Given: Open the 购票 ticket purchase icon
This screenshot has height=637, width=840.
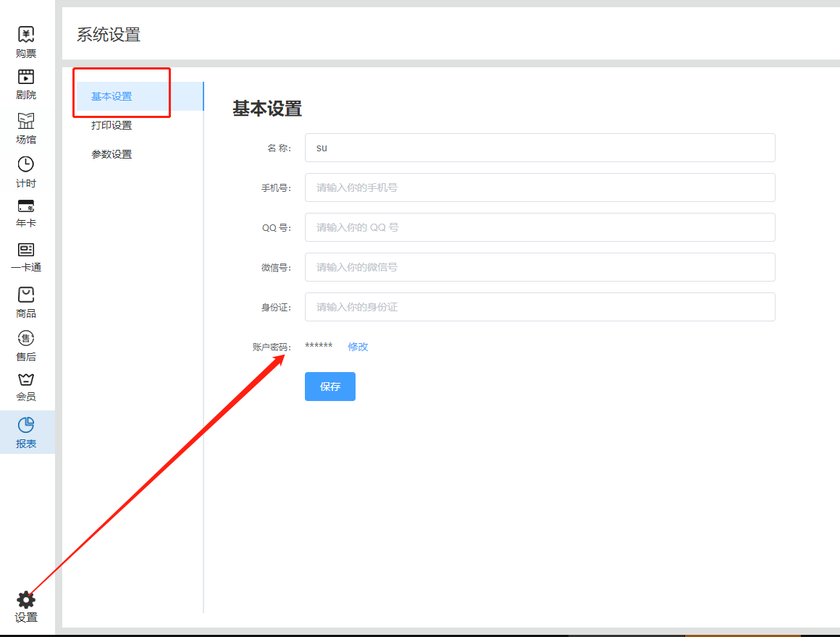Looking at the screenshot, I should click(26, 35).
